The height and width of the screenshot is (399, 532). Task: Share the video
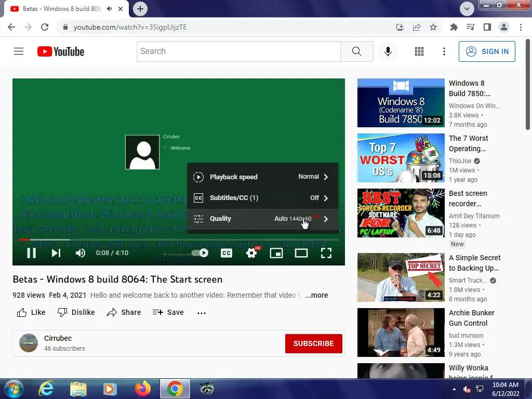[x=124, y=312]
